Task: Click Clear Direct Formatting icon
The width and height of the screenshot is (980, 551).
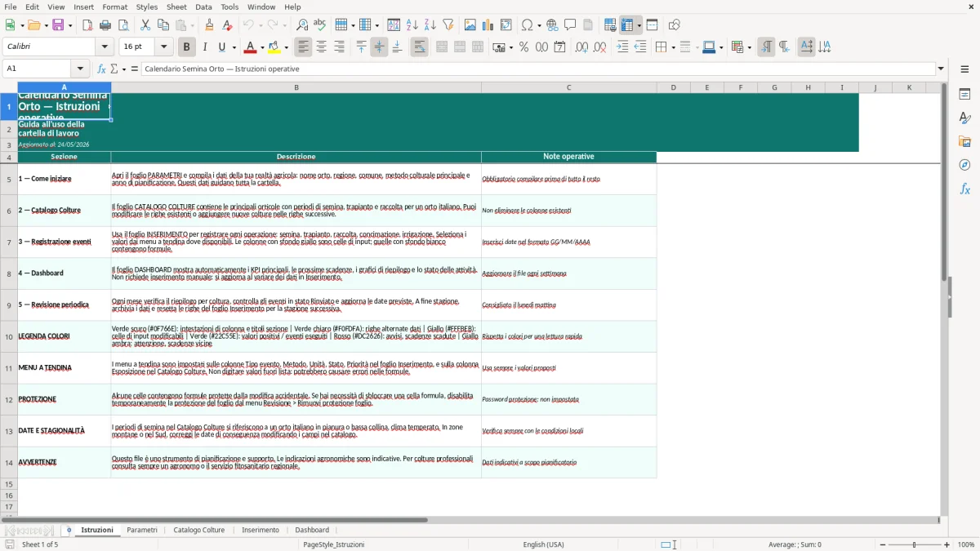Action: (x=228, y=25)
